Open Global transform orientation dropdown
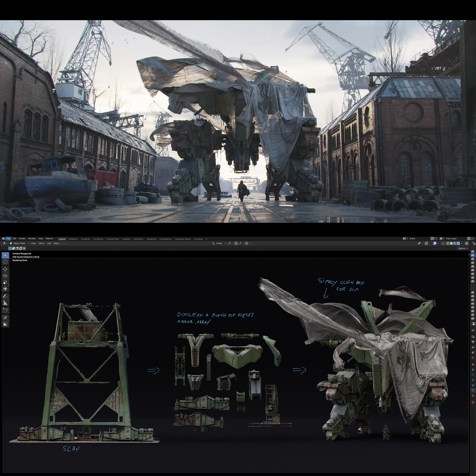This screenshot has width=476, height=476. click(219, 243)
